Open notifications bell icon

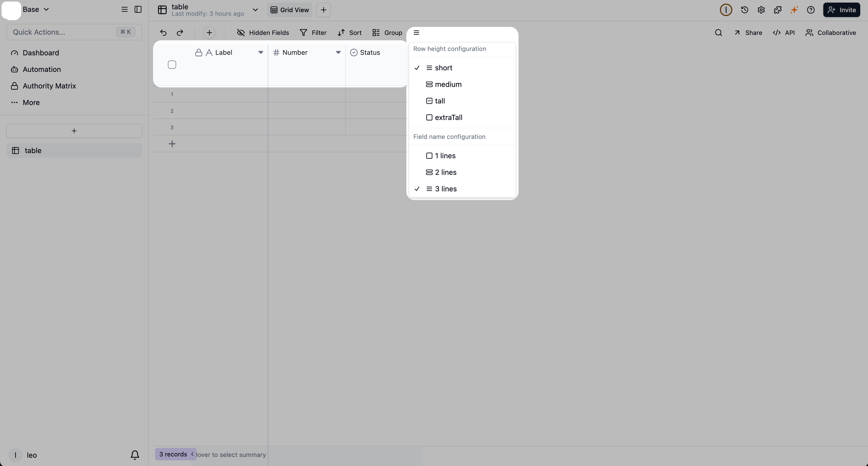[135, 455]
